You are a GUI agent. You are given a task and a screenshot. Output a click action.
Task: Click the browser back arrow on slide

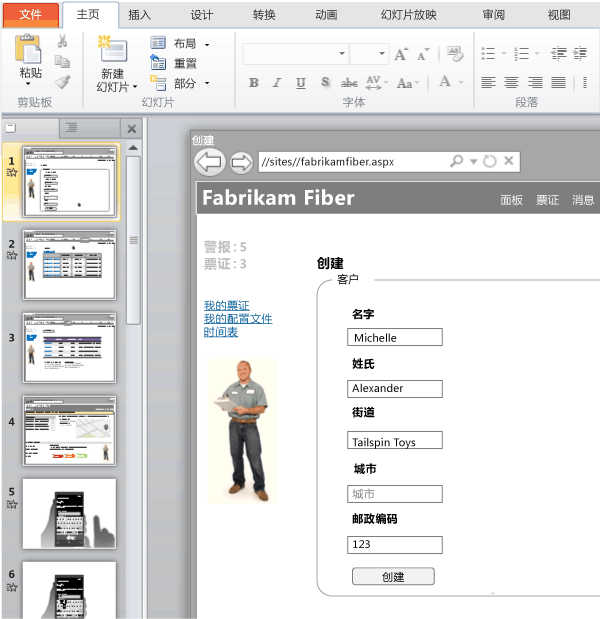coord(209,162)
